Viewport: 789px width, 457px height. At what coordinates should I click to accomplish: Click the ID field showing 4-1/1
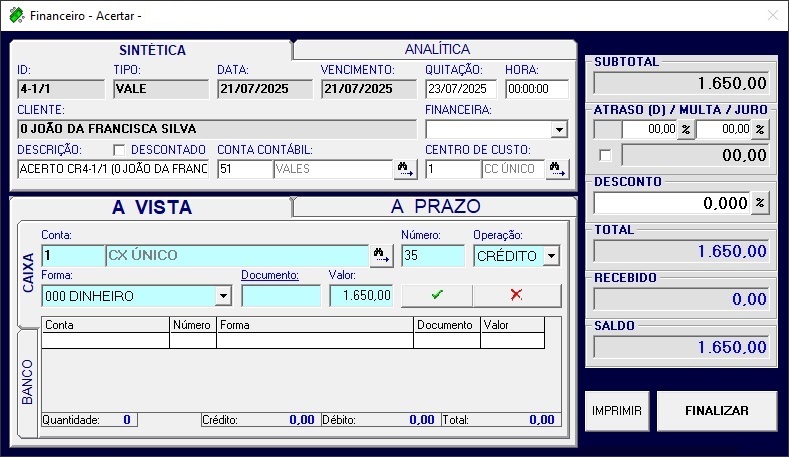61,89
